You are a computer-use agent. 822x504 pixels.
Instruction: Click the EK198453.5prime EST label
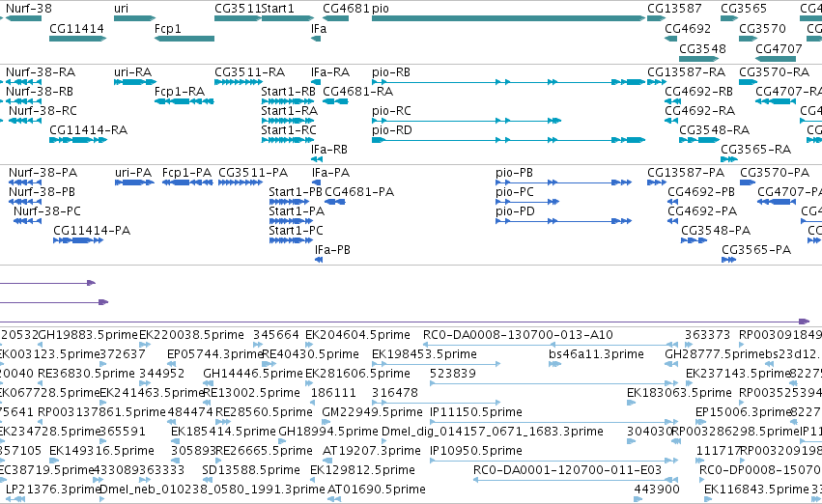[x=424, y=354]
